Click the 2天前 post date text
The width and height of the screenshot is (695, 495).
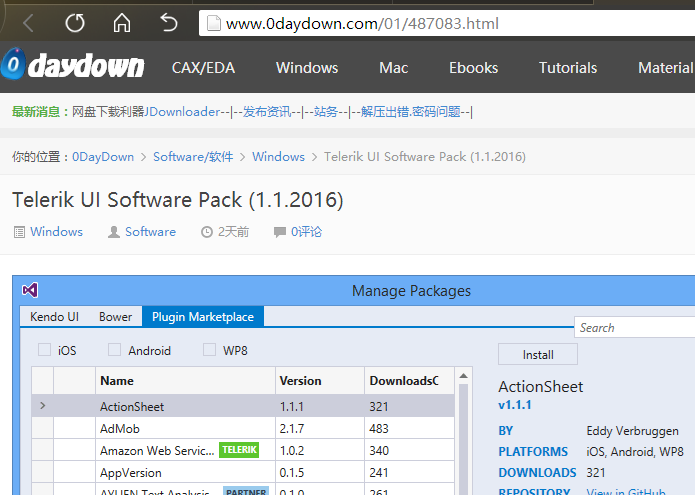(x=234, y=232)
